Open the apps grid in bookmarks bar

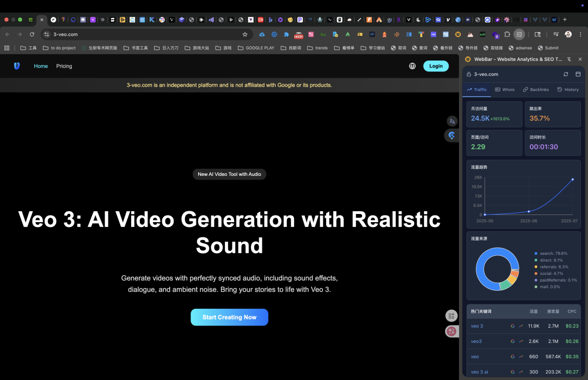[7, 48]
